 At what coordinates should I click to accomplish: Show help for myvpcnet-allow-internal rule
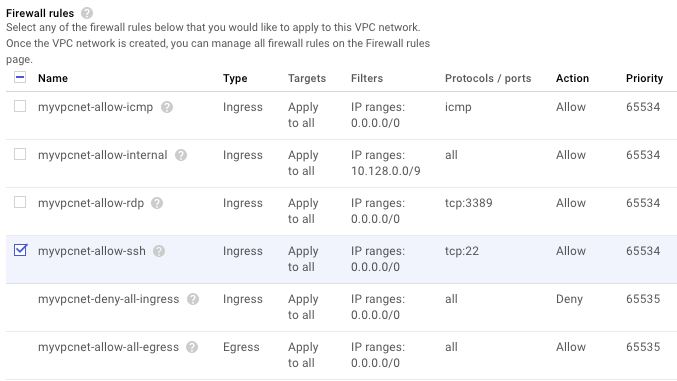[181, 155]
